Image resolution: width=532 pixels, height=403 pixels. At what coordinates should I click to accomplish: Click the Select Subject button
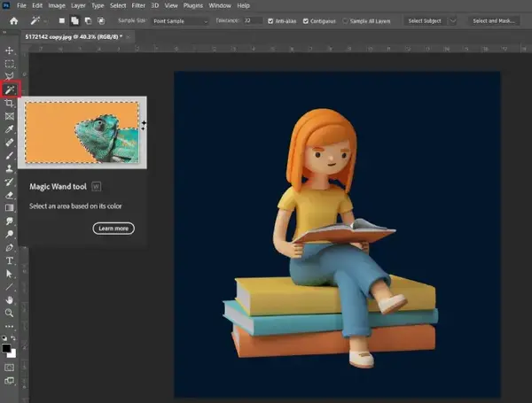tap(425, 21)
